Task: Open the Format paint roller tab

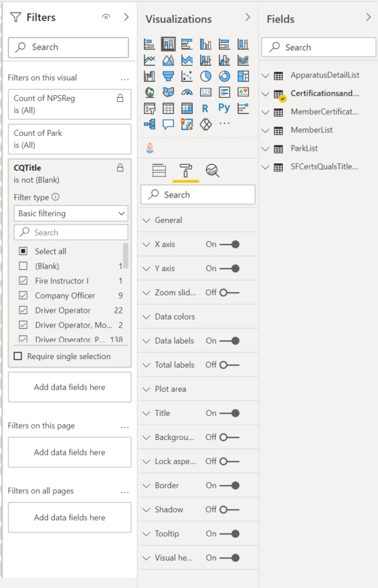Action: coord(186,171)
